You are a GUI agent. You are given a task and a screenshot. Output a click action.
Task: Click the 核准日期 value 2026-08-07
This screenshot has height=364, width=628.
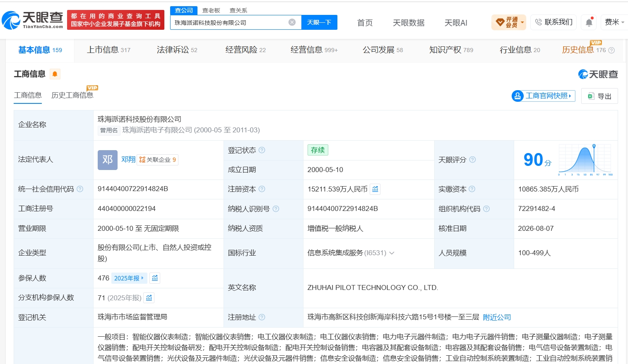536,229
